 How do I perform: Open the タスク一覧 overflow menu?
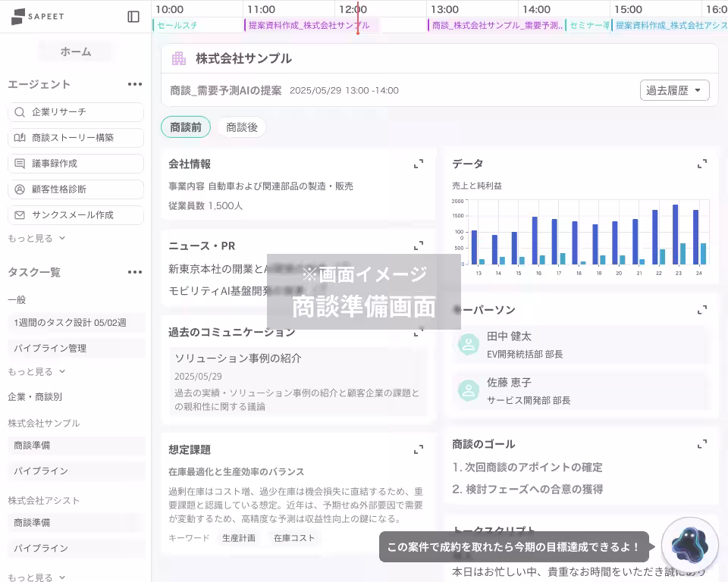[x=135, y=271]
